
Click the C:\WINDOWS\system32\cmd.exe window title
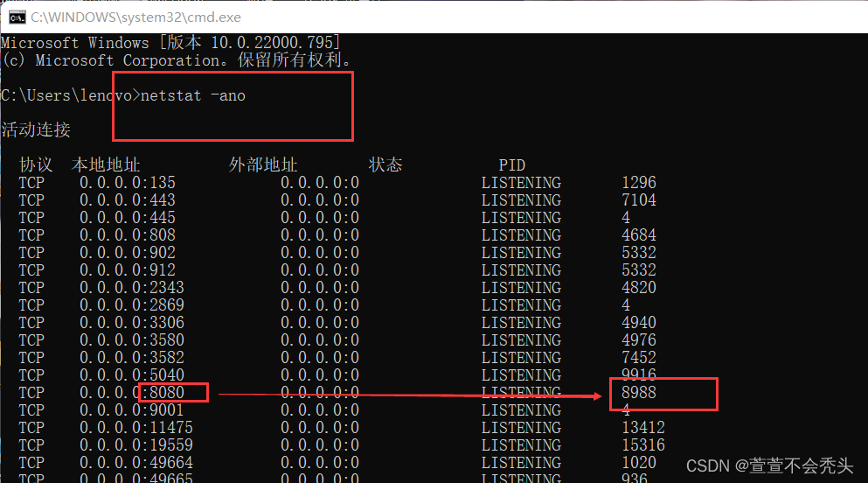click(x=135, y=17)
